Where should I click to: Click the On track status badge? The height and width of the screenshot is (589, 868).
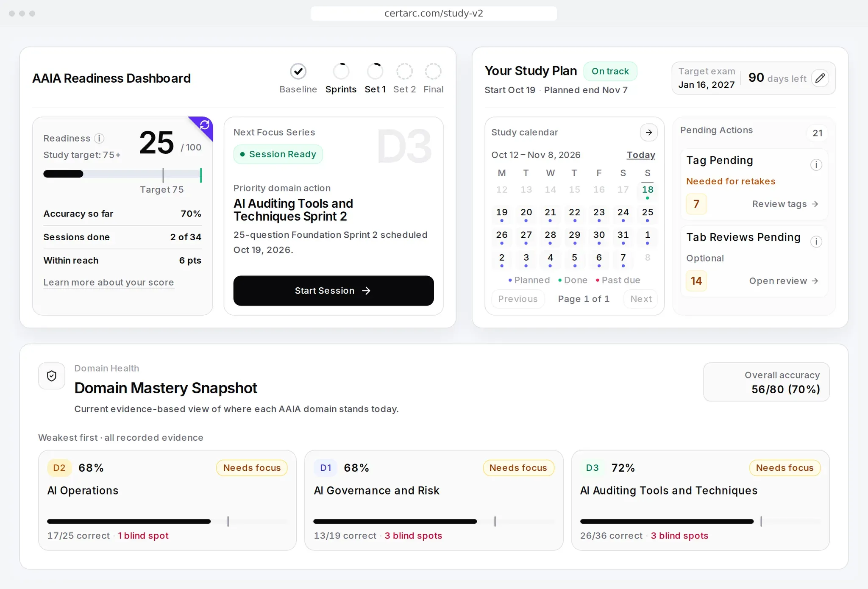[x=610, y=71]
